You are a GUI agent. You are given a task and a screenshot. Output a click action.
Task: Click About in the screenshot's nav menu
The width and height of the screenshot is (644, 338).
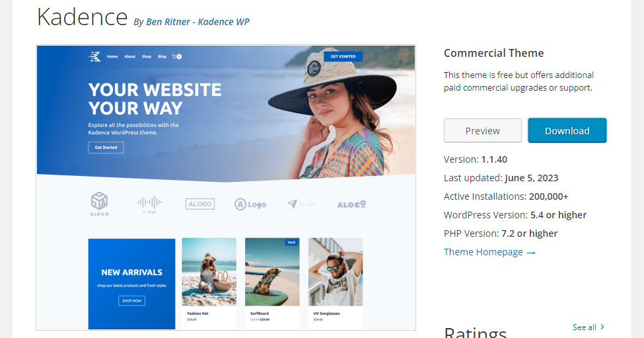click(129, 57)
